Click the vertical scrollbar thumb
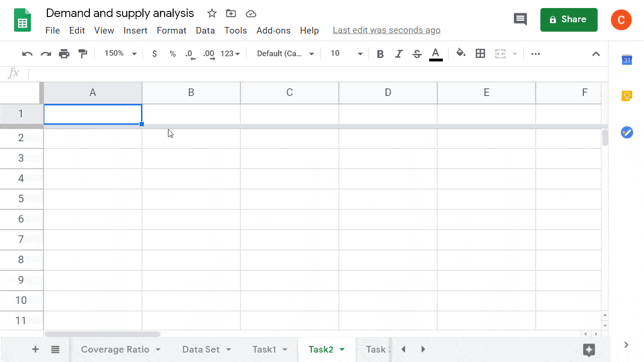644x362 pixels. (605, 138)
